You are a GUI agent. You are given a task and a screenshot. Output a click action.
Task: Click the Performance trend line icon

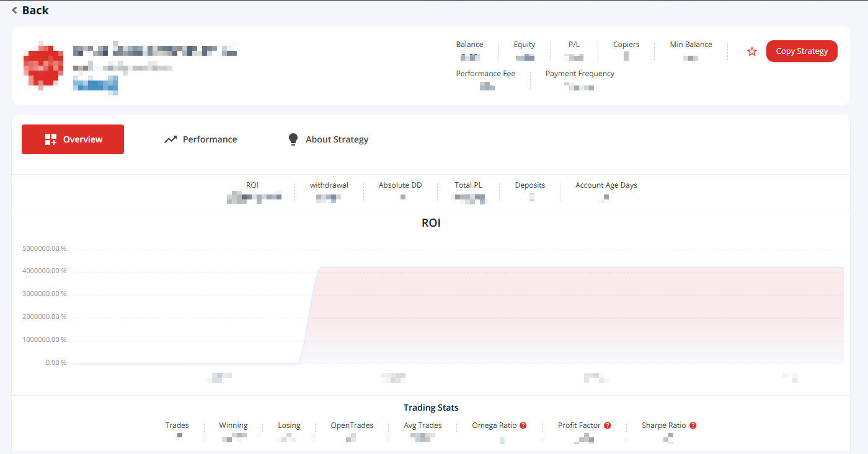(x=170, y=139)
